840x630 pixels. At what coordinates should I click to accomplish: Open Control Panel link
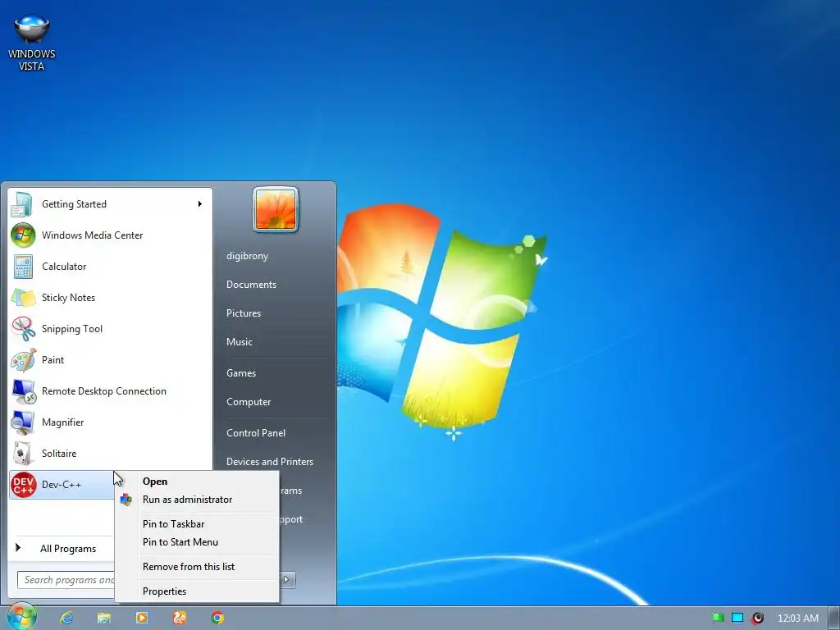click(x=256, y=433)
